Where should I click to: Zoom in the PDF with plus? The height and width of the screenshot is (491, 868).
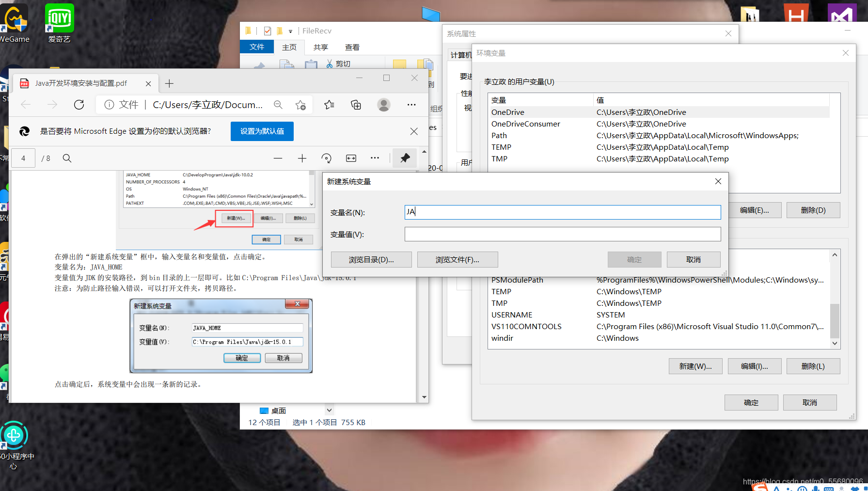[x=302, y=158]
